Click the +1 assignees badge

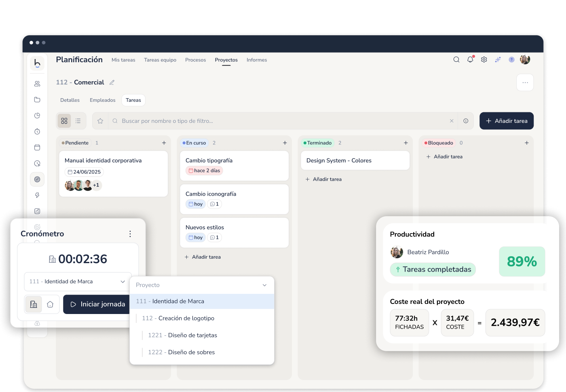point(96,185)
